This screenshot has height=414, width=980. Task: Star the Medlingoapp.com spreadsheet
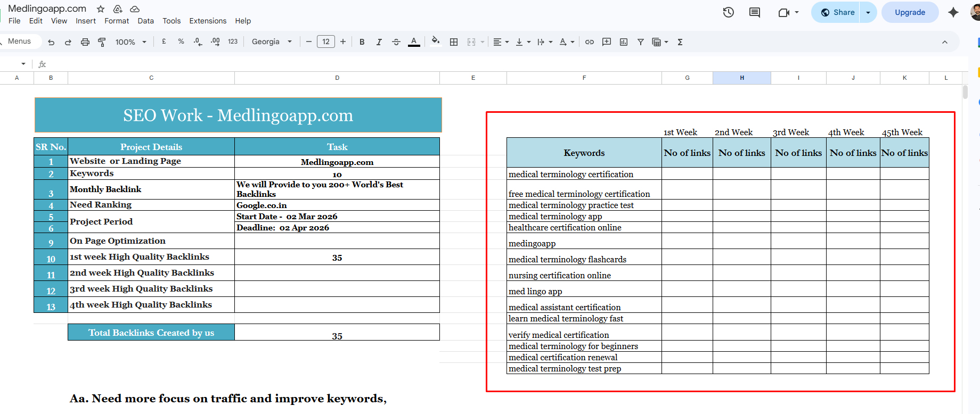101,9
